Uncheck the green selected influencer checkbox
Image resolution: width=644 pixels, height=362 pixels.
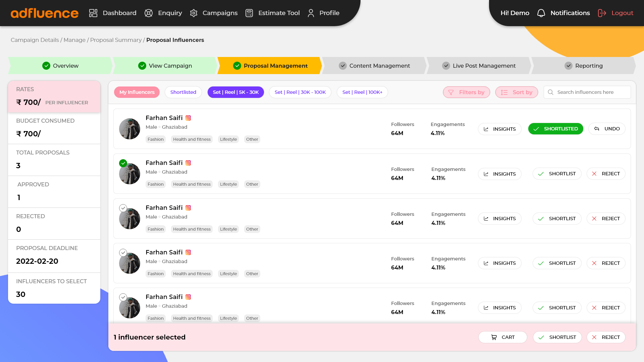123,163
